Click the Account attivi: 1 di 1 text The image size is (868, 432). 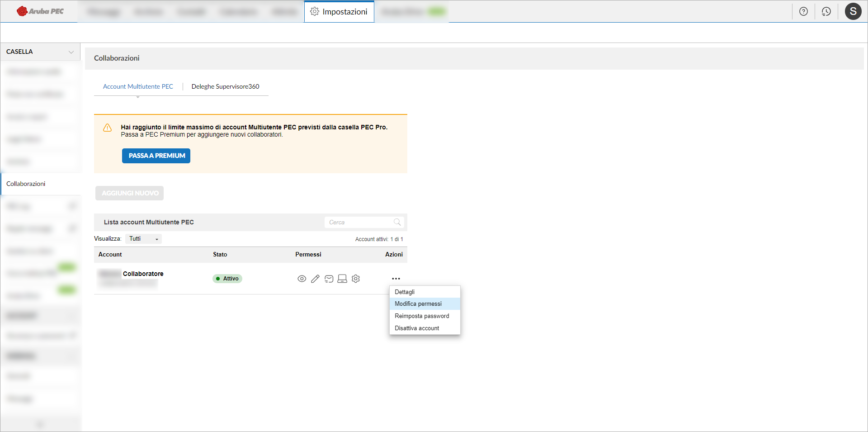tap(379, 239)
